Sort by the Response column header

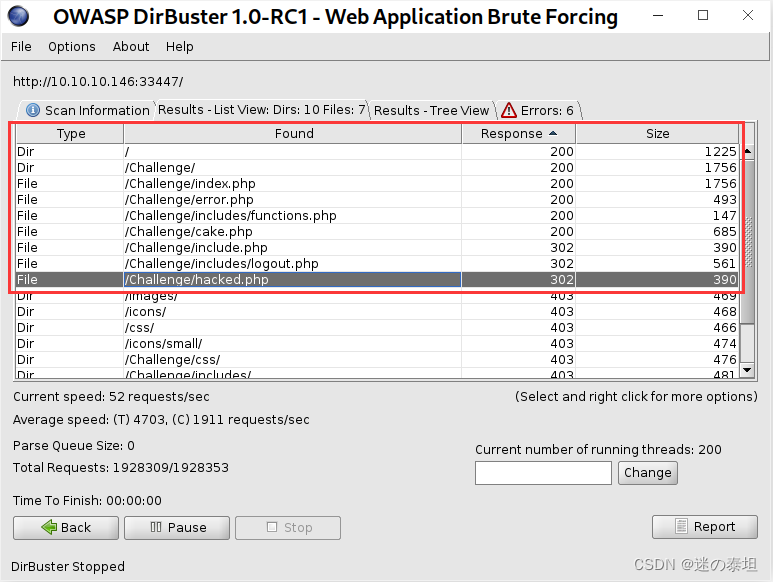519,134
